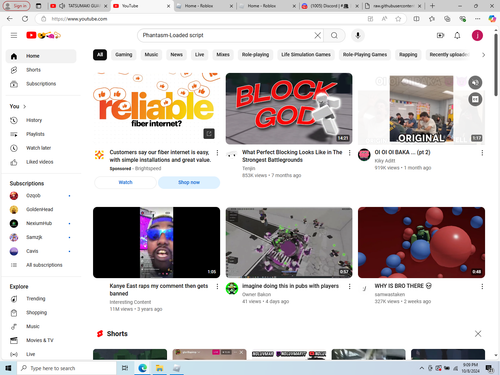The height and width of the screenshot is (375, 500).
Task: Open the GoldenHead channel subscription
Action: click(x=41, y=210)
